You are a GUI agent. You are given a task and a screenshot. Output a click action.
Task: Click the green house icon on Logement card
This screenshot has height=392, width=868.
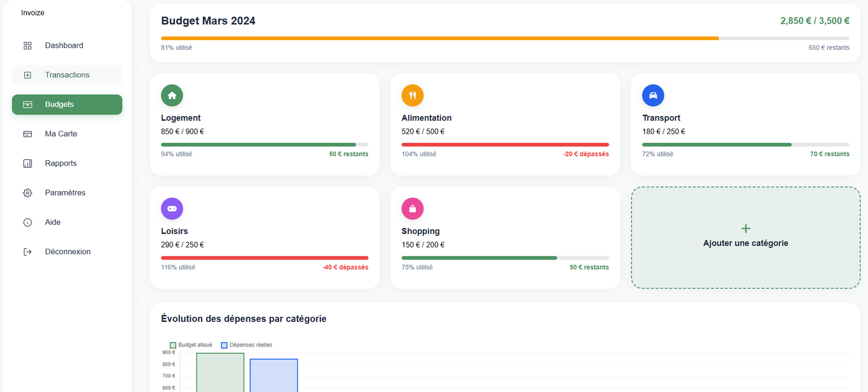[x=172, y=96]
